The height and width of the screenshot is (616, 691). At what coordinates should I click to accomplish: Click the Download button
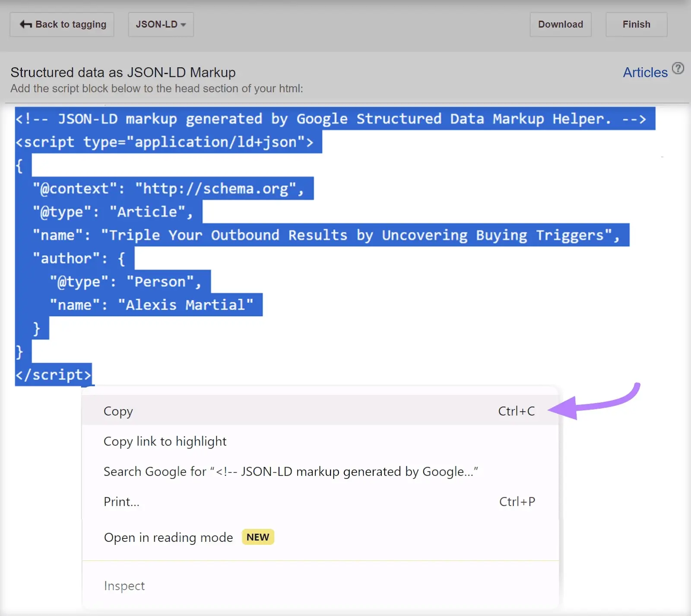(560, 24)
